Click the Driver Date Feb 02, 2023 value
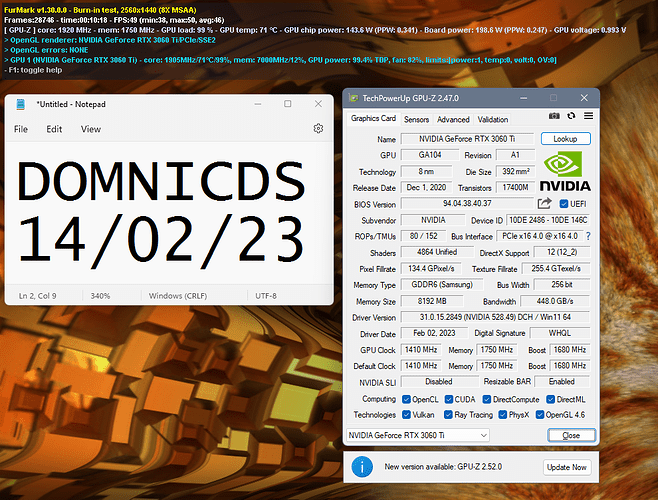The height and width of the screenshot is (500, 658). [434, 333]
